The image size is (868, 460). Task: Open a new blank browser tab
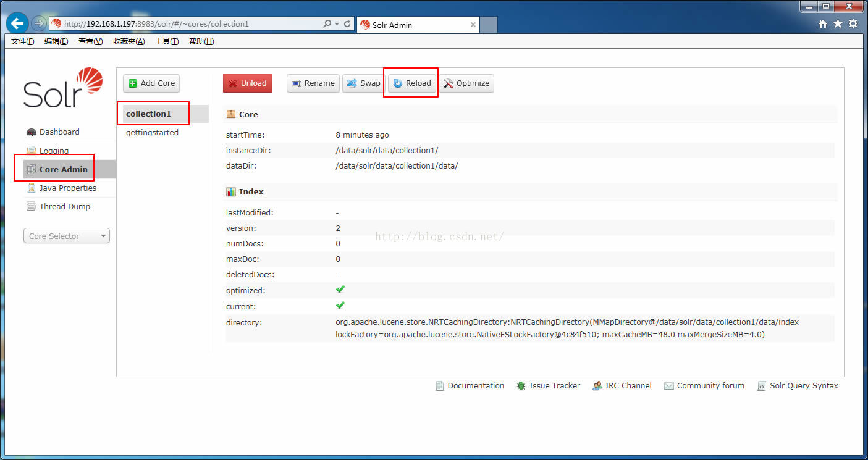(489, 25)
